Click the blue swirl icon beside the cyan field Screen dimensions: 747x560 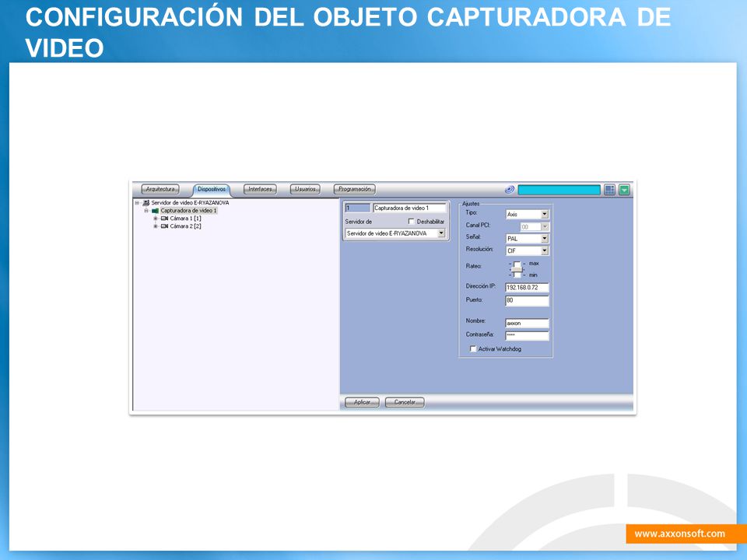tap(509, 190)
